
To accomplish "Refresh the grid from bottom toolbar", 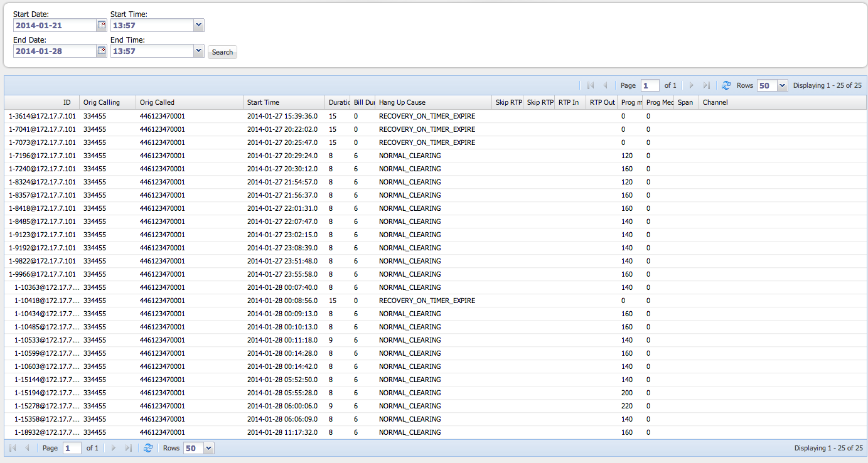I will point(148,448).
